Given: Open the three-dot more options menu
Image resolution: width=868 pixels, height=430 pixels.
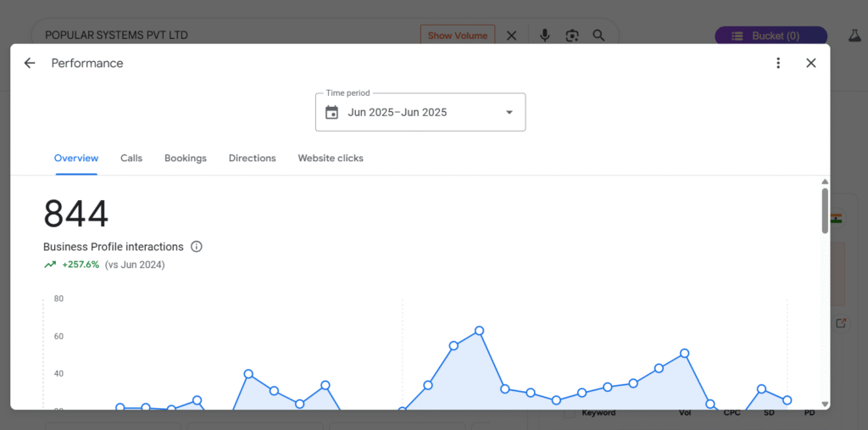Looking at the screenshot, I should click(778, 63).
